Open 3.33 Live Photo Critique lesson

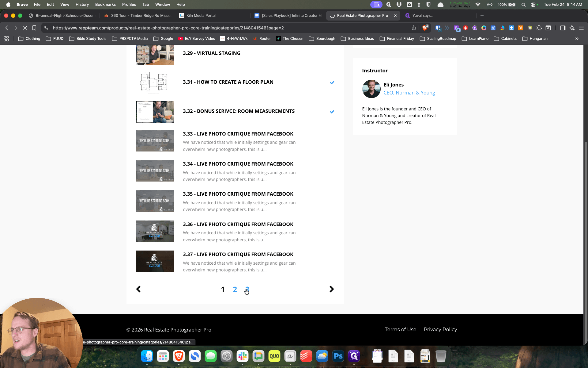coord(238,134)
